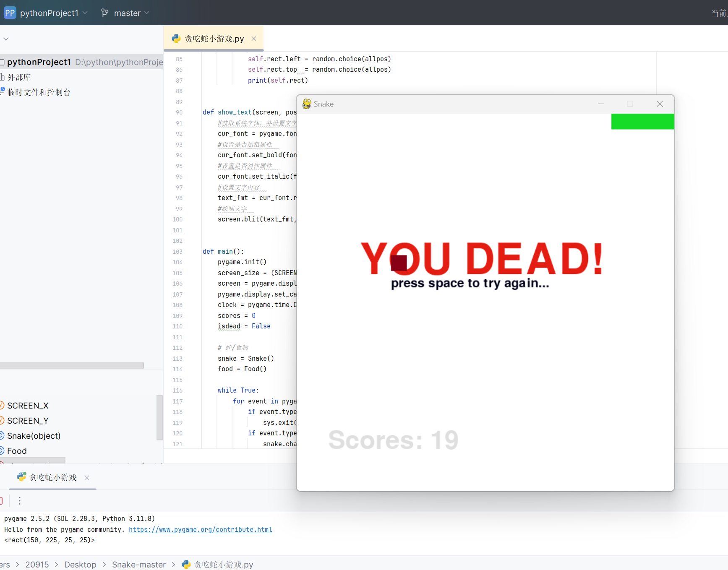Viewport: 728px width, 570px height.
Task: Click the green food block in Snake
Action: (x=643, y=122)
